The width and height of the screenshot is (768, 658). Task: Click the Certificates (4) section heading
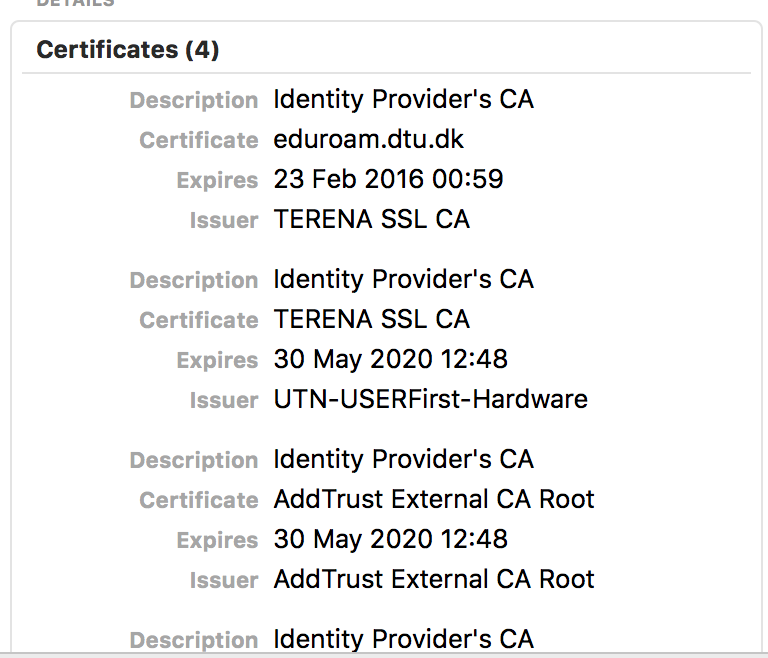(128, 50)
